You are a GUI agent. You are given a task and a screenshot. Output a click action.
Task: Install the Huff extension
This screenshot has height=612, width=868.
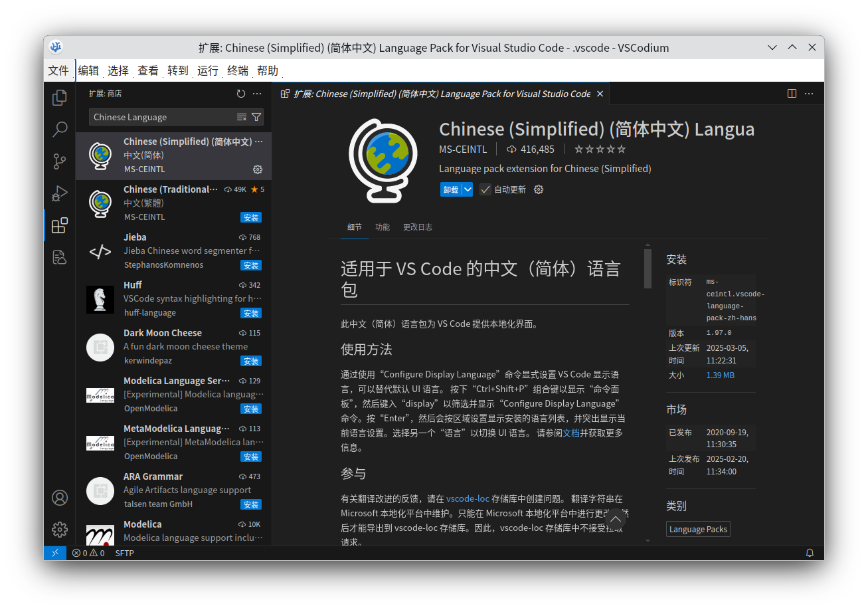pos(251,313)
